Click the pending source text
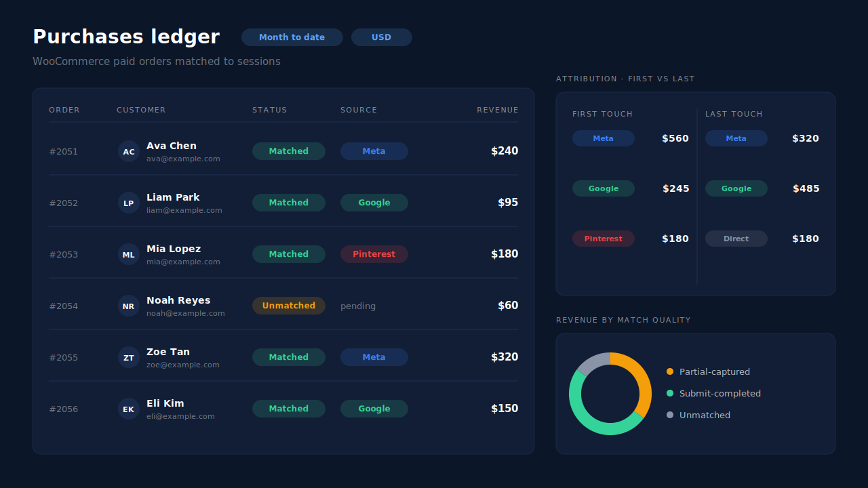868x488 pixels. click(358, 306)
